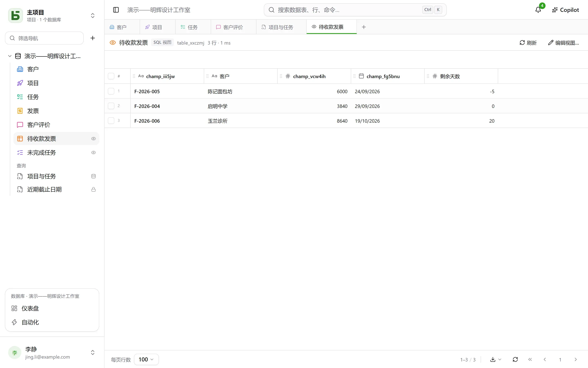Click 编辑视图... button

pos(563,43)
